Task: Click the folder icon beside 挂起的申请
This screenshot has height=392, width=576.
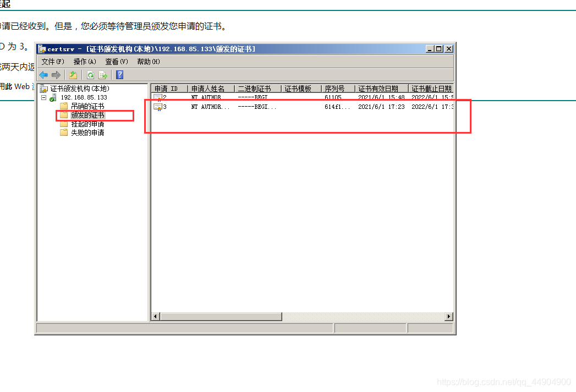Action: [64, 124]
